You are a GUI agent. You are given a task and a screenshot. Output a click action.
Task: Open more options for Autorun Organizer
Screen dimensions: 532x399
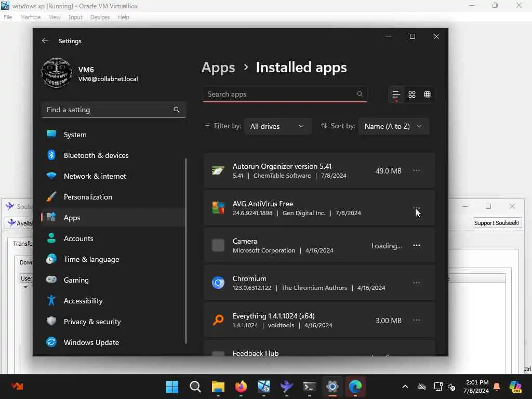pos(416,170)
